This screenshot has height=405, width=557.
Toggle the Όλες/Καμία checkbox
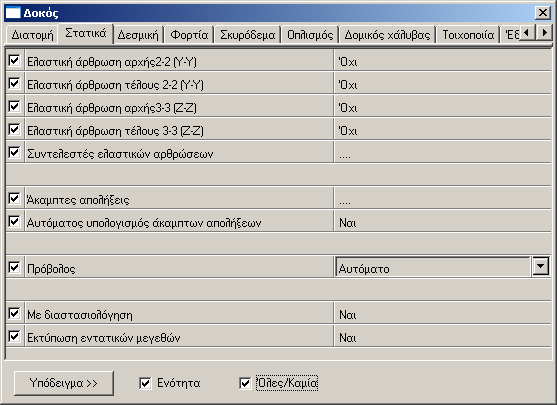245,383
